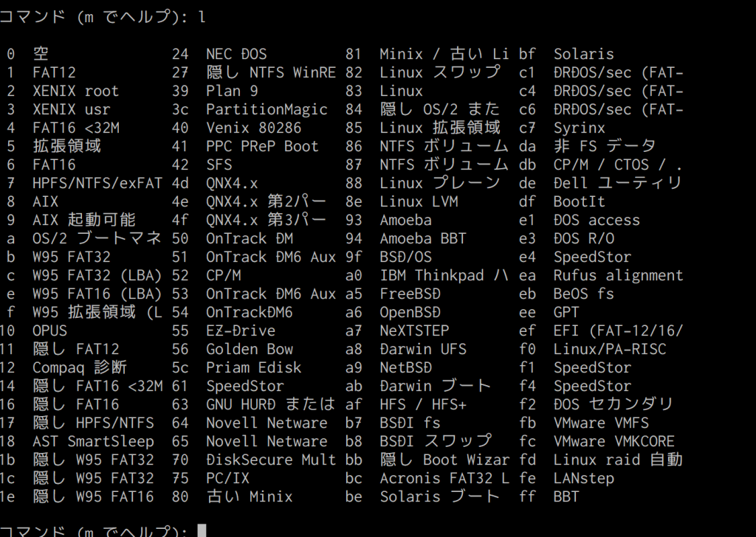Select the "隠し Boot Wizar" entry
The height and width of the screenshot is (537, 756).
pyautogui.click(x=444, y=460)
